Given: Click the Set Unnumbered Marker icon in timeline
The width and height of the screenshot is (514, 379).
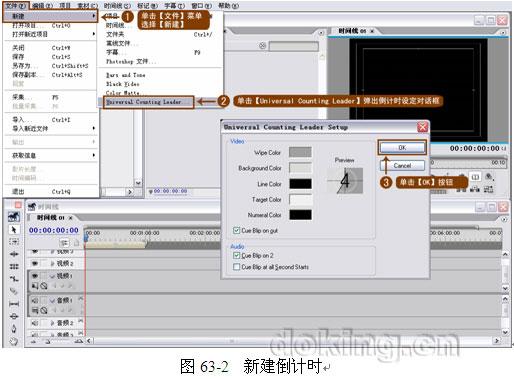Looking at the screenshot, I should pyautogui.click(x=76, y=243).
